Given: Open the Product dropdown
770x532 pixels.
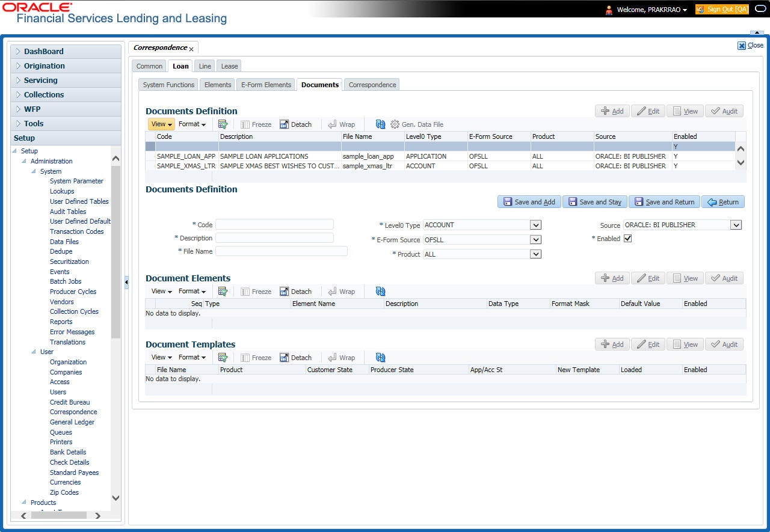Looking at the screenshot, I should click(535, 254).
